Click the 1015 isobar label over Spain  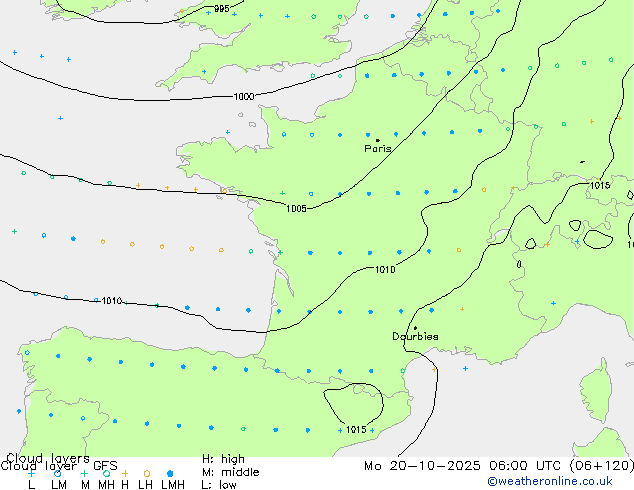[356, 429]
